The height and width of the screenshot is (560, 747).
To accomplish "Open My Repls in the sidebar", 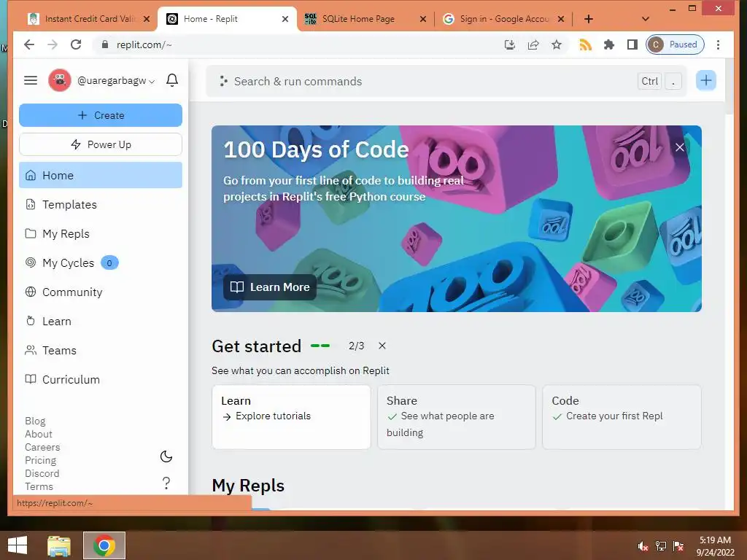I will coord(101,234).
